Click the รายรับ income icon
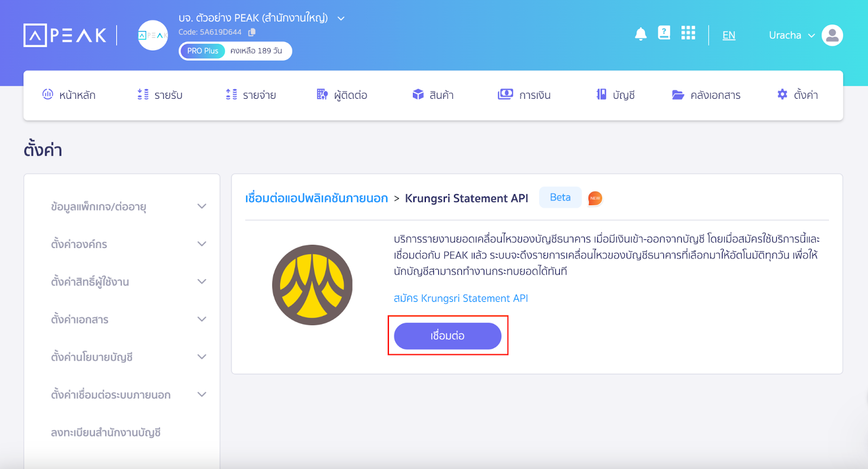The image size is (868, 469). (143, 94)
